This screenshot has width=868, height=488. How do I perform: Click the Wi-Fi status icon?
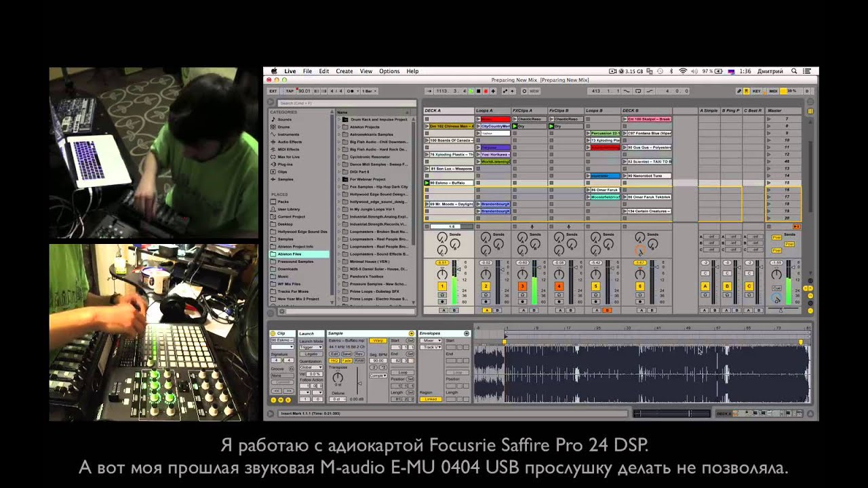[683, 71]
